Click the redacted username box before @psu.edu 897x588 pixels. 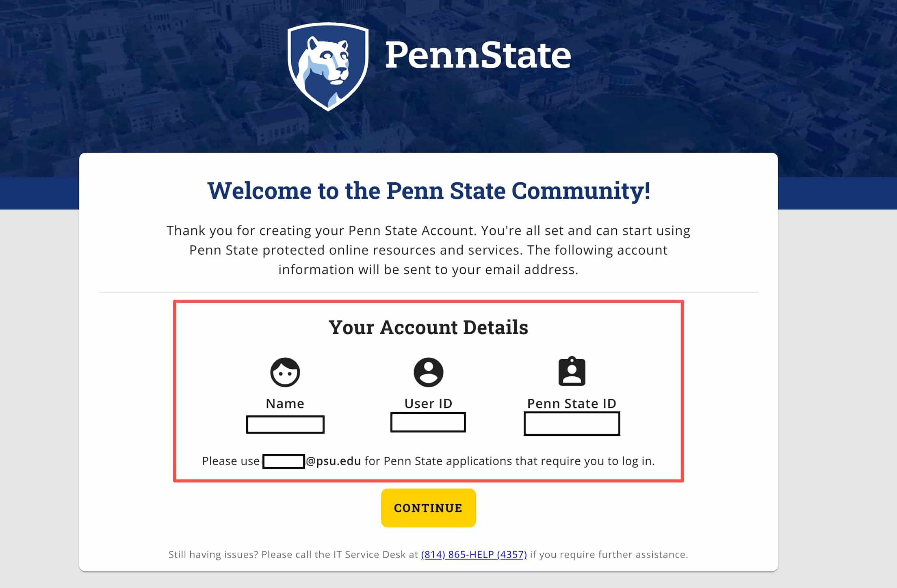tap(284, 461)
